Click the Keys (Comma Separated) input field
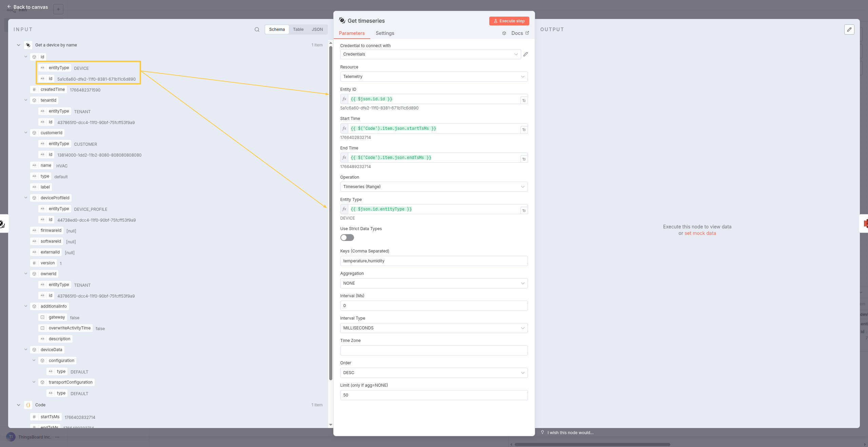The image size is (868, 447). tap(434, 261)
